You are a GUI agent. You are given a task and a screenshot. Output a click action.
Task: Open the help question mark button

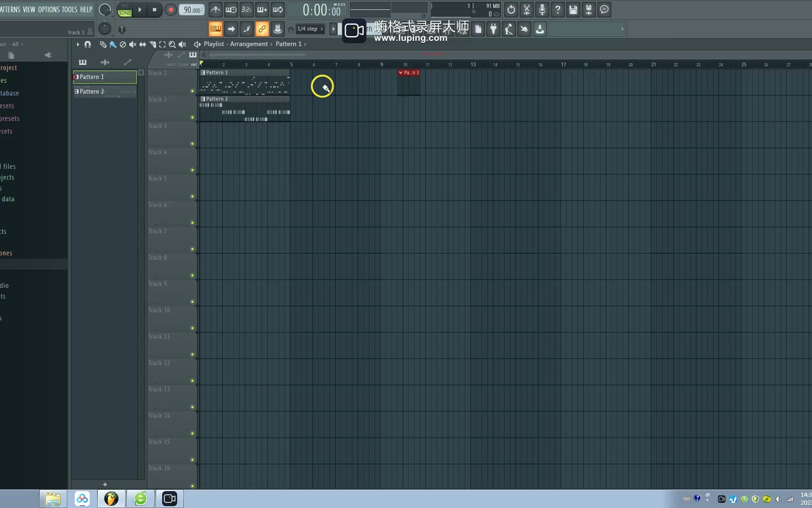[558, 9]
